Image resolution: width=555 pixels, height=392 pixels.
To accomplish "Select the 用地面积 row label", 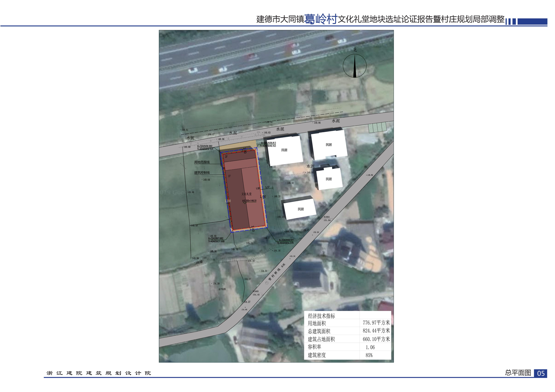I will click(317, 323).
